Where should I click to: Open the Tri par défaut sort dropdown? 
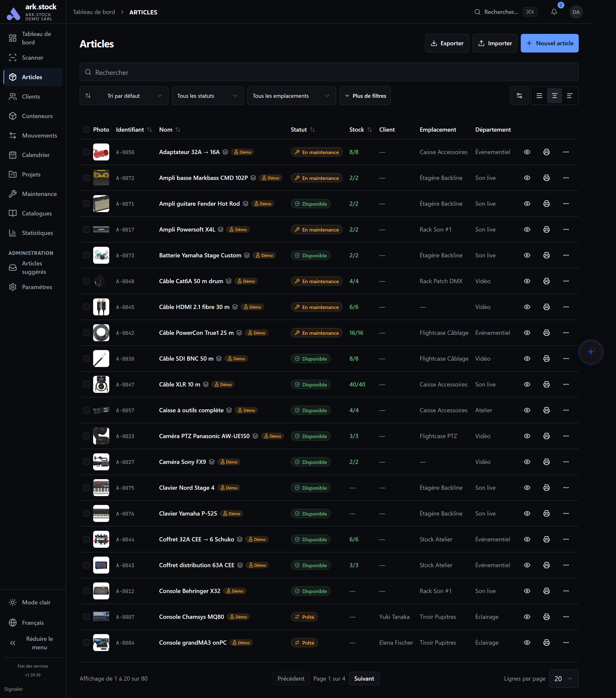[x=124, y=96]
